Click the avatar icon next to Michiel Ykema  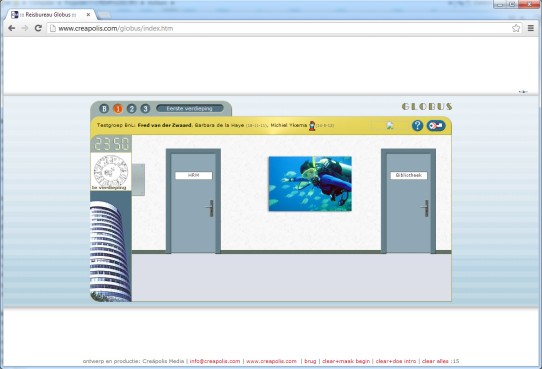312,125
